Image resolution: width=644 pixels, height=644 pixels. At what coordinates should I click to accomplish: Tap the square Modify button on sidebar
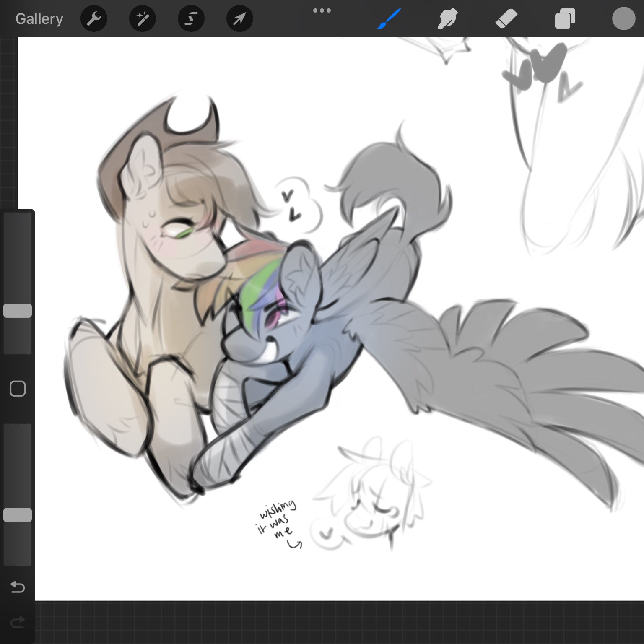(x=18, y=389)
